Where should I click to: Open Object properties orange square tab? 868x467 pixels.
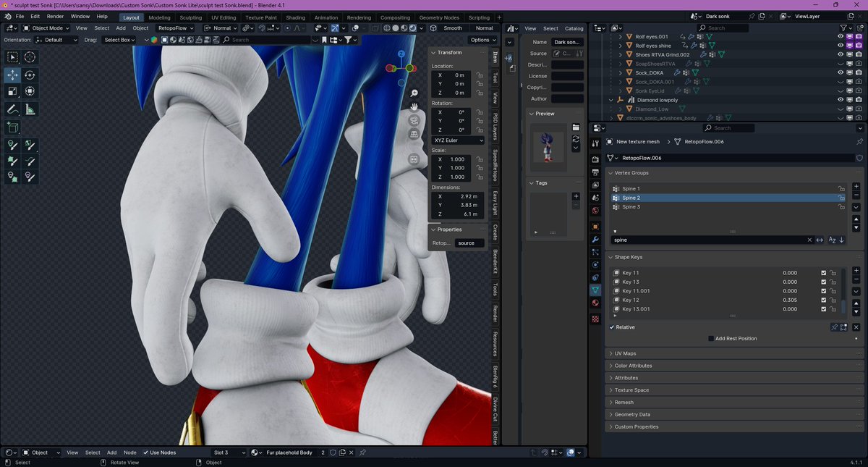(595, 227)
